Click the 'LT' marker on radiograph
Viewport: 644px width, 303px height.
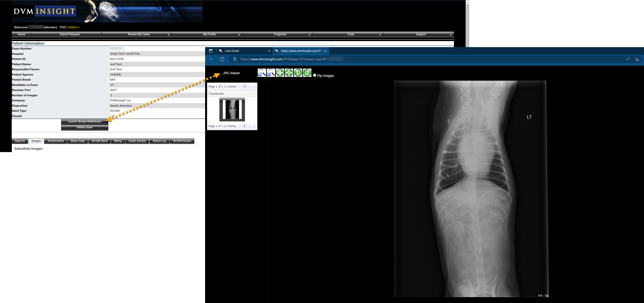coord(529,117)
